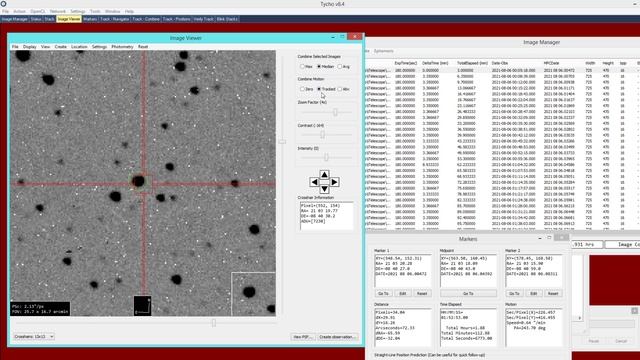Adjust the Contrast slider
This screenshot has height=360, width=640.
tap(322, 135)
